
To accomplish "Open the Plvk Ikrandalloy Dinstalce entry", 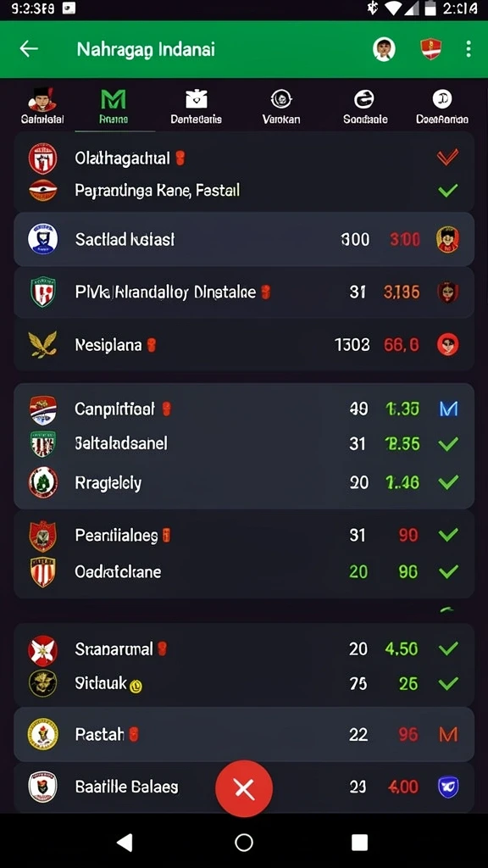I will coord(244,292).
